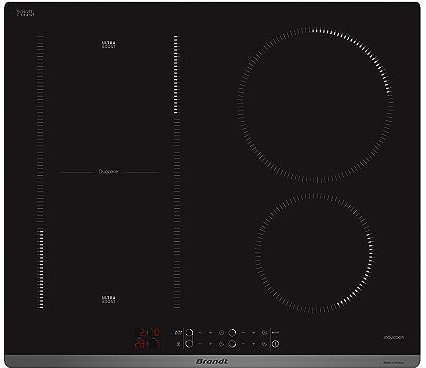Toggle the lower-left function key beside the zone selectors
The image size is (426, 368).
pos(178,344)
